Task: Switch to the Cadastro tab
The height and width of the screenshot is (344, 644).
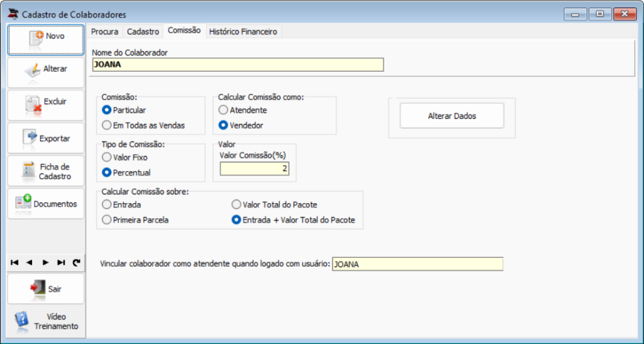Action: click(143, 31)
